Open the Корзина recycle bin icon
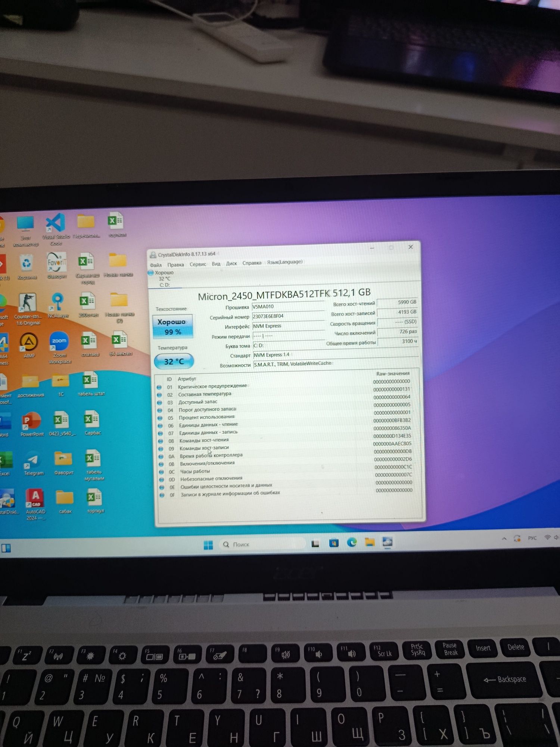Screen dimensions: 560x747 (27, 267)
